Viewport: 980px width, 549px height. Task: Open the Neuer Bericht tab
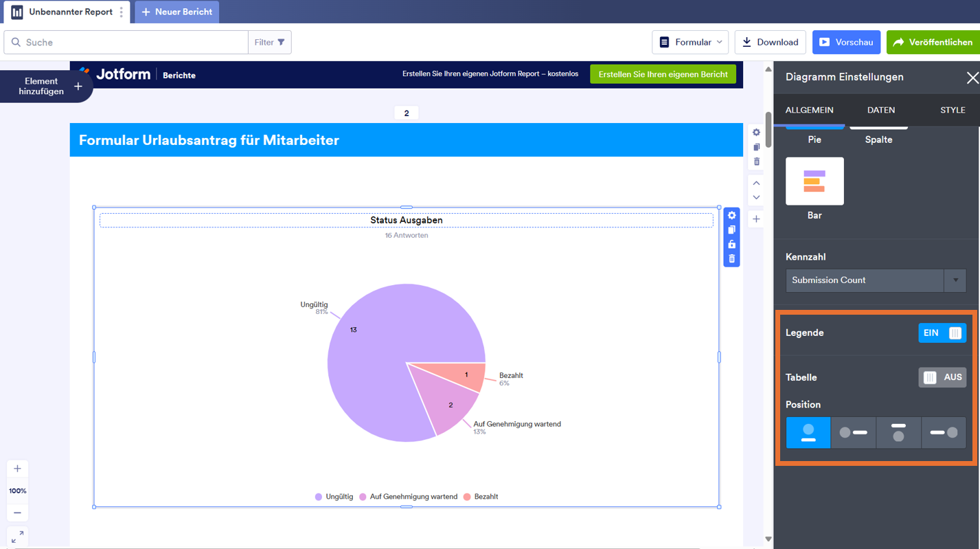(177, 12)
